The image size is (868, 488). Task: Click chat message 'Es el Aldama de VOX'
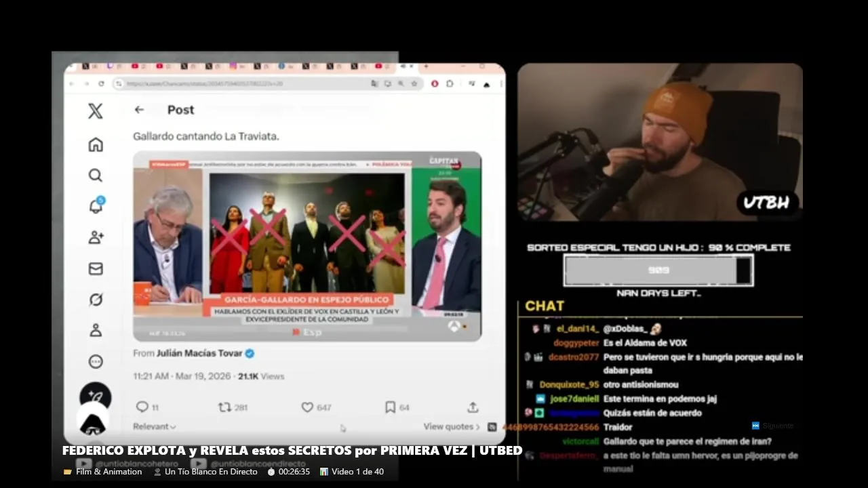(x=645, y=343)
